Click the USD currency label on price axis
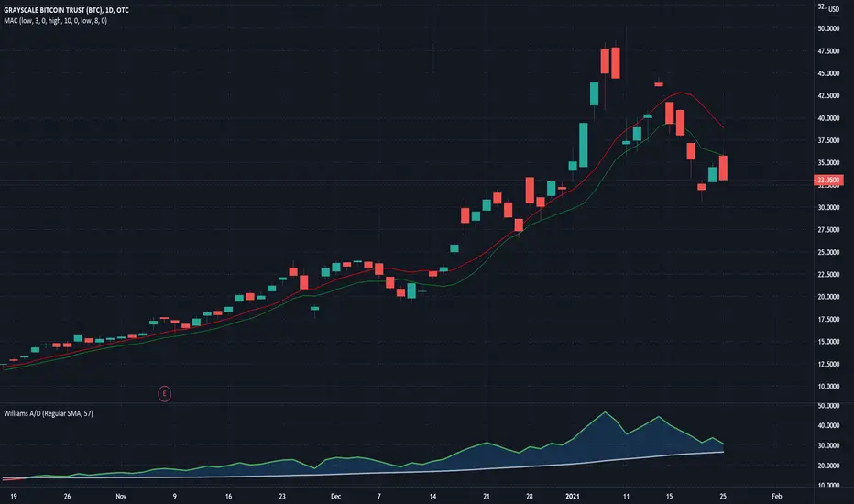The image size is (854, 504). click(834, 9)
